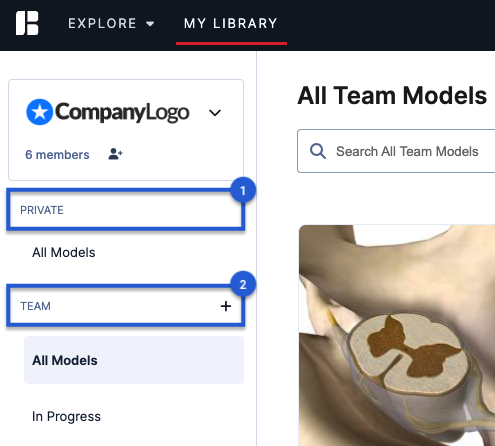
Task: Click the CompanyLogo team logo
Action: click(x=108, y=112)
